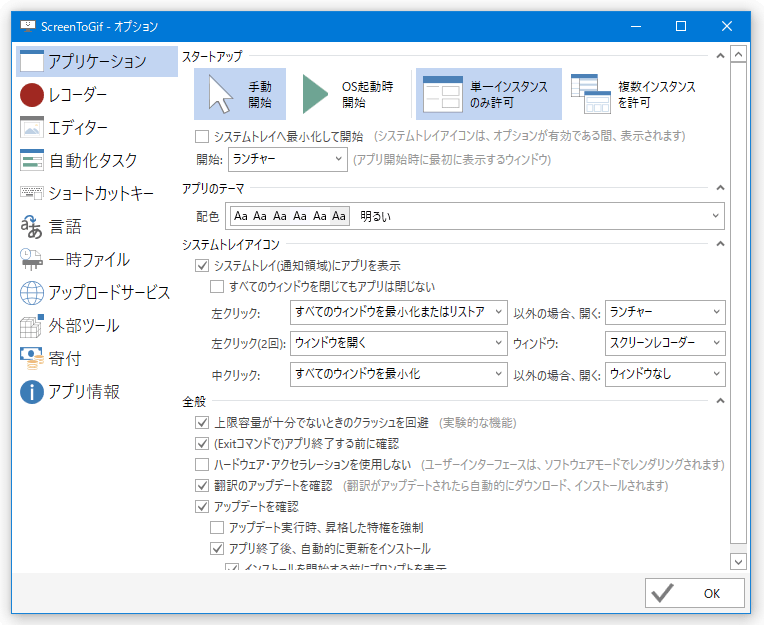This screenshot has width=764, height=625.
Task: Click the stacked windows icon for 複数インスタンス
Action: click(x=591, y=94)
